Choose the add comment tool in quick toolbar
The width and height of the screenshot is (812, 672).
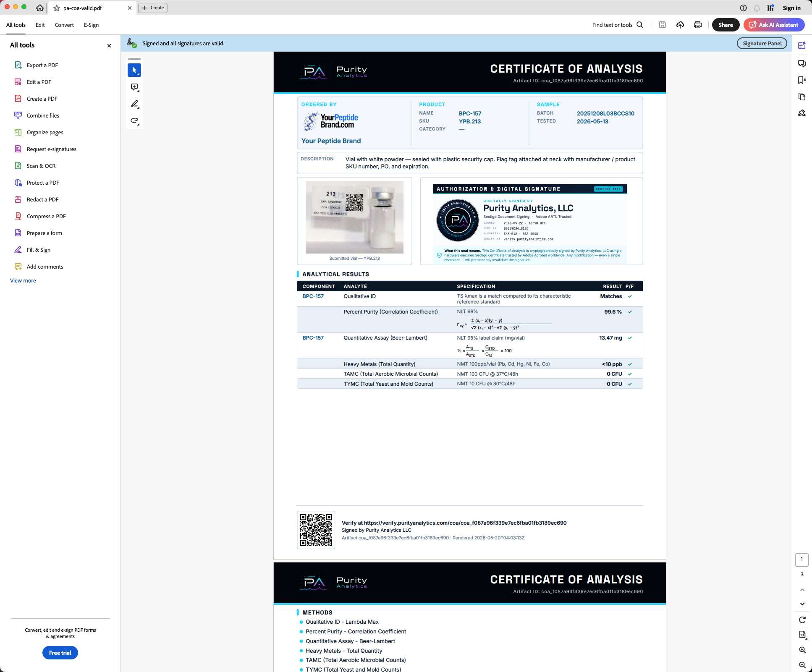pyautogui.click(x=134, y=87)
